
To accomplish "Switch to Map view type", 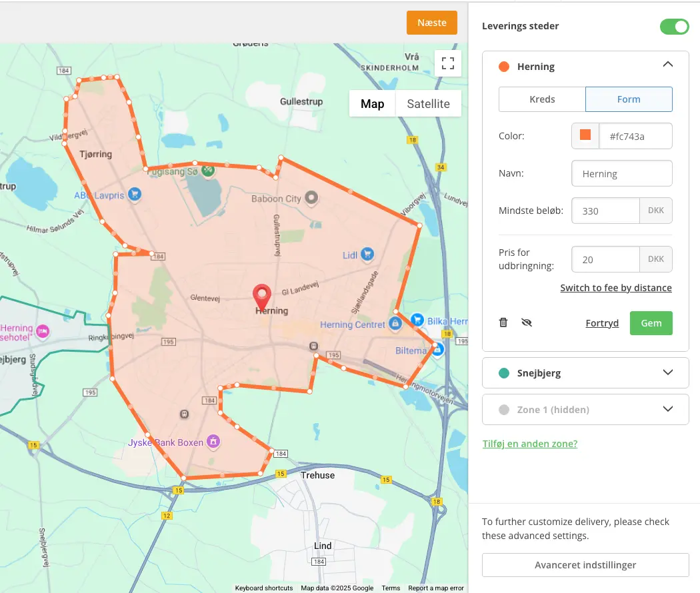I will pos(372,103).
